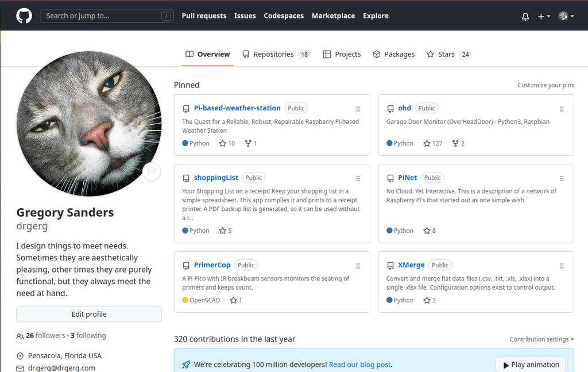Click the 1 star on PrimerCop
Viewport: 588px width, 372px height.
pyautogui.click(x=236, y=300)
